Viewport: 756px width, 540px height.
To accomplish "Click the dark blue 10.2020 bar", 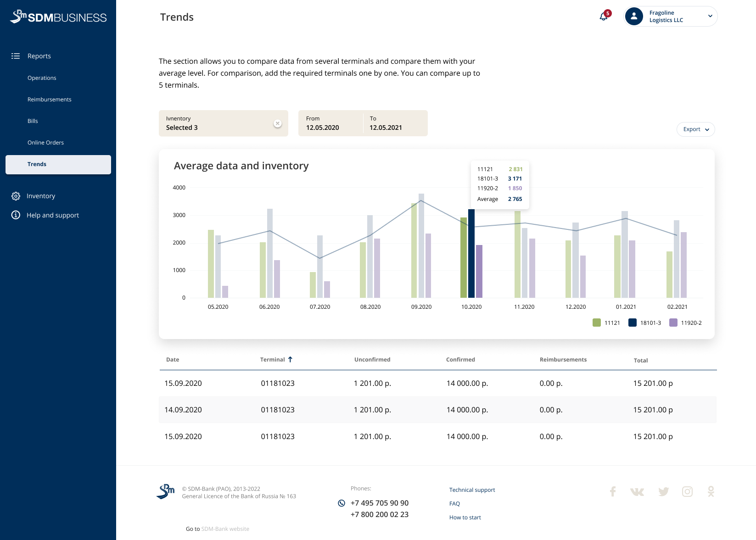I will pyautogui.click(x=471, y=253).
